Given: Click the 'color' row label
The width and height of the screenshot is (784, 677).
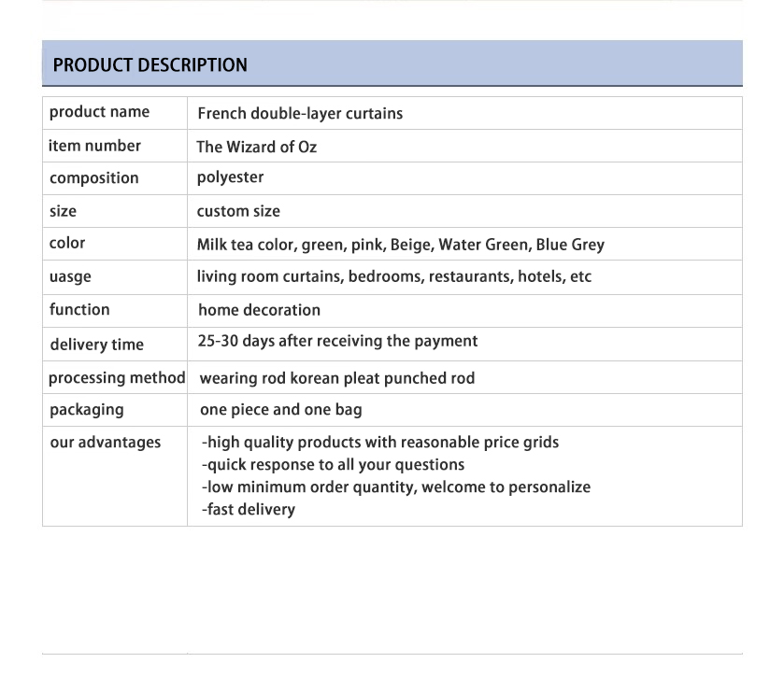Looking at the screenshot, I should (67, 243).
